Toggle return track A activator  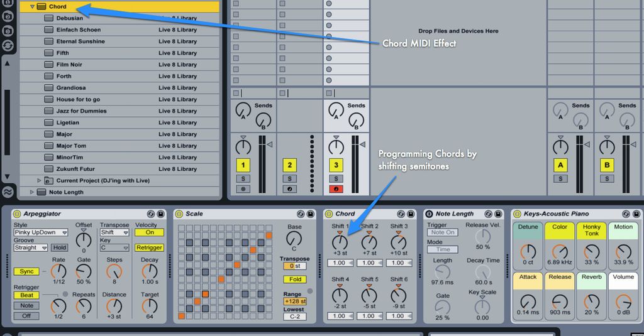(560, 165)
